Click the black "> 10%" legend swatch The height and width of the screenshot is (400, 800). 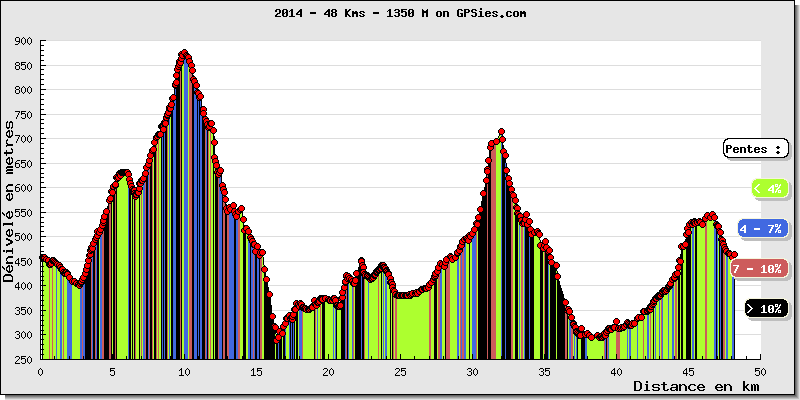[767, 309]
